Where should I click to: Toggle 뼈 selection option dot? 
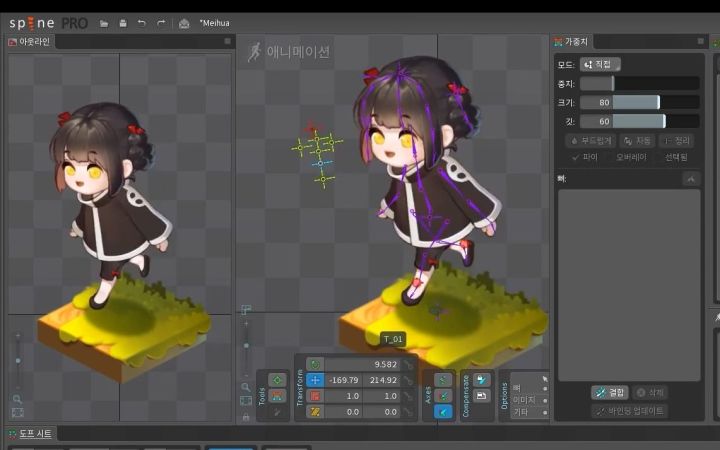pyautogui.click(x=545, y=388)
